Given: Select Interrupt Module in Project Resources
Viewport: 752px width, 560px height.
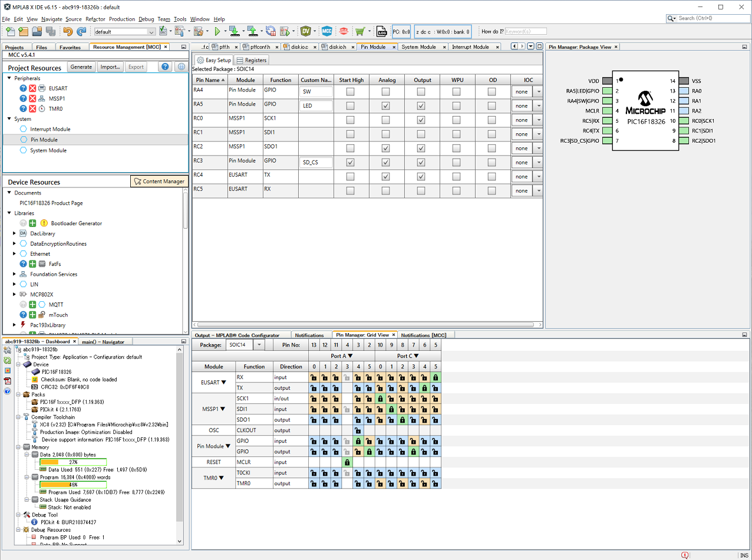Looking at the screenshot, I should click(x=50, y=129).
